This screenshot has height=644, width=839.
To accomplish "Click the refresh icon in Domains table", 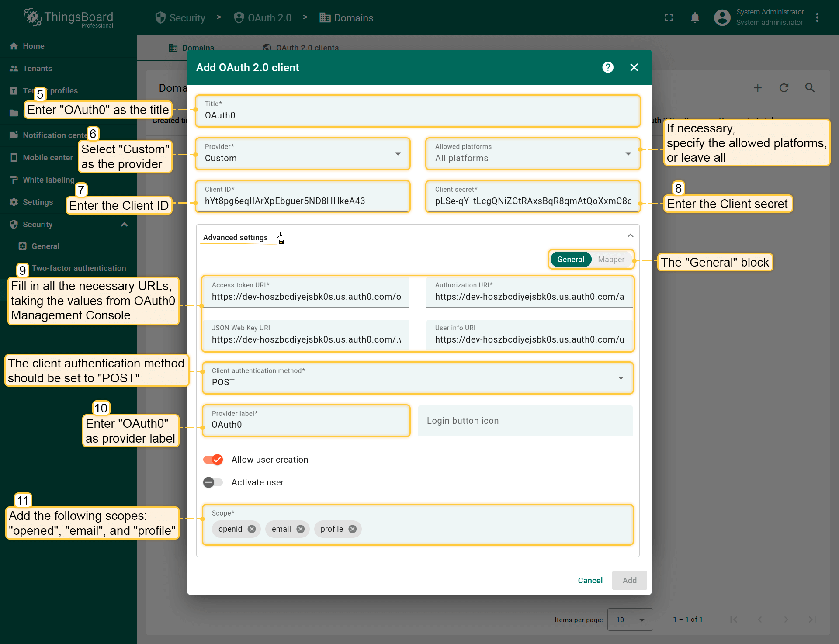I will 784,88.
